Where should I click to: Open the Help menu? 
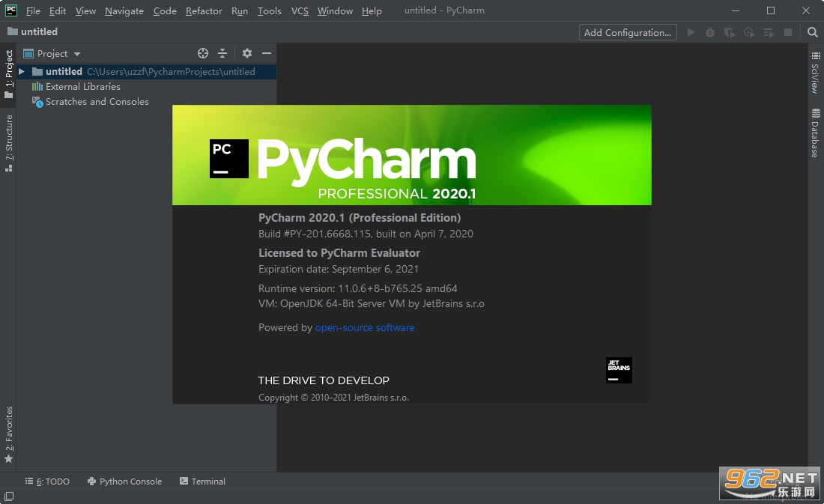(372, 10)
